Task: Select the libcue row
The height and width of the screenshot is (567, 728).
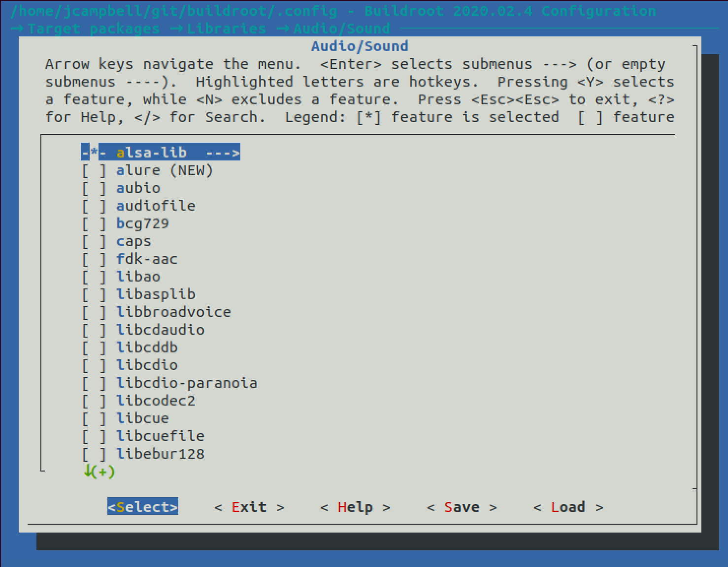Action: point(125,418)
